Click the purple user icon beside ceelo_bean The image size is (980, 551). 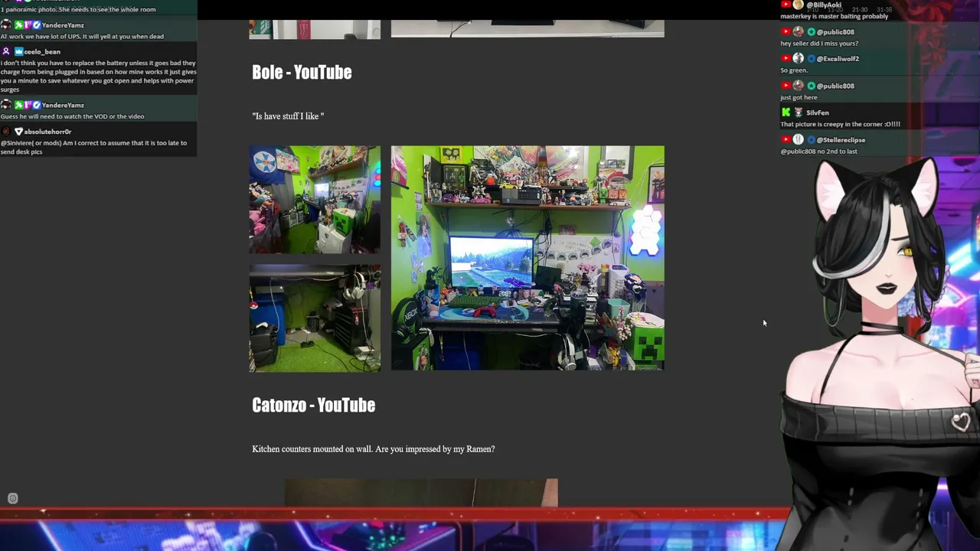pyautogui.click(x=6, y=51)
